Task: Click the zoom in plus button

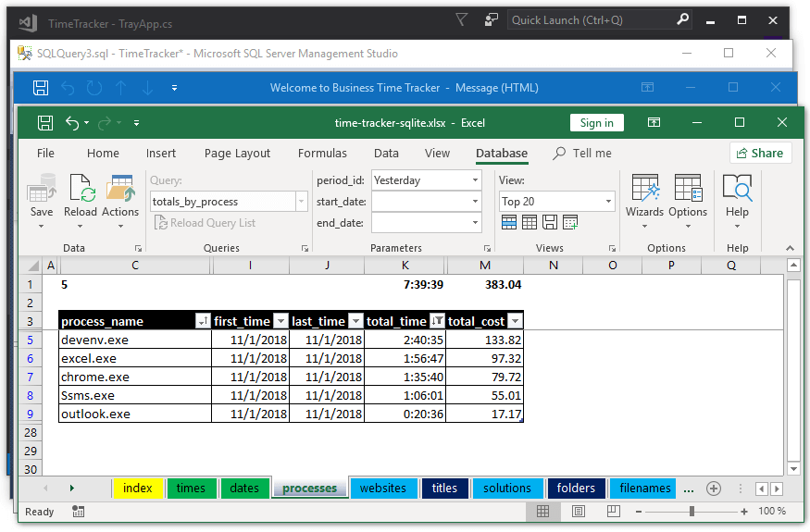Action: click(x=744, y=512)
